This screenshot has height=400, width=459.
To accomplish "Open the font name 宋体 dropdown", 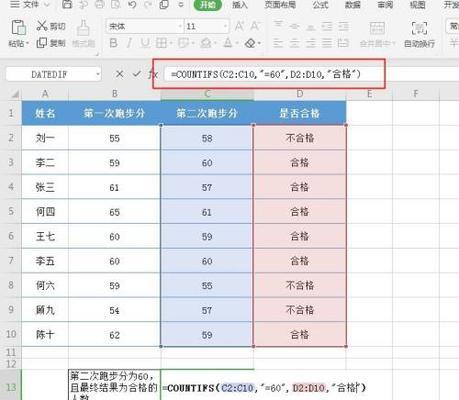I will (x=180, y=26).
